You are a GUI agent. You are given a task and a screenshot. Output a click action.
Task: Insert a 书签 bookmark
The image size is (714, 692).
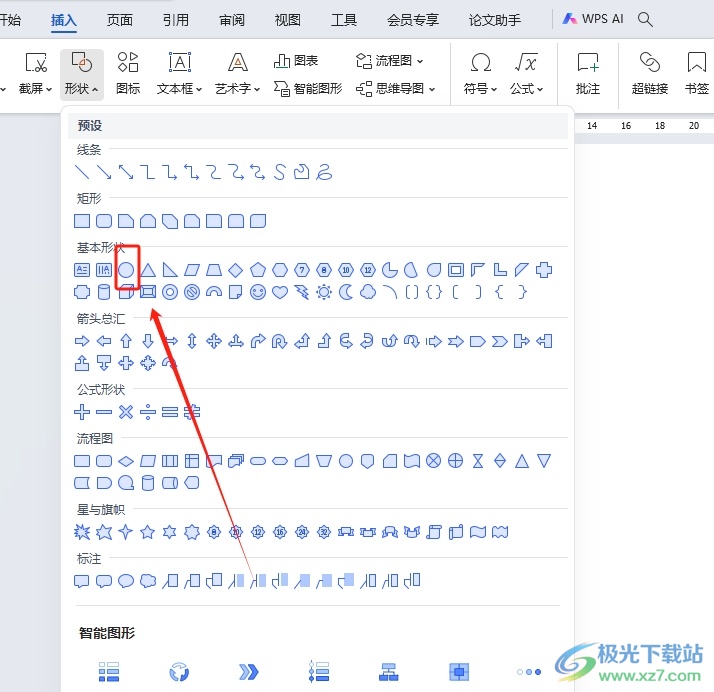697,73
